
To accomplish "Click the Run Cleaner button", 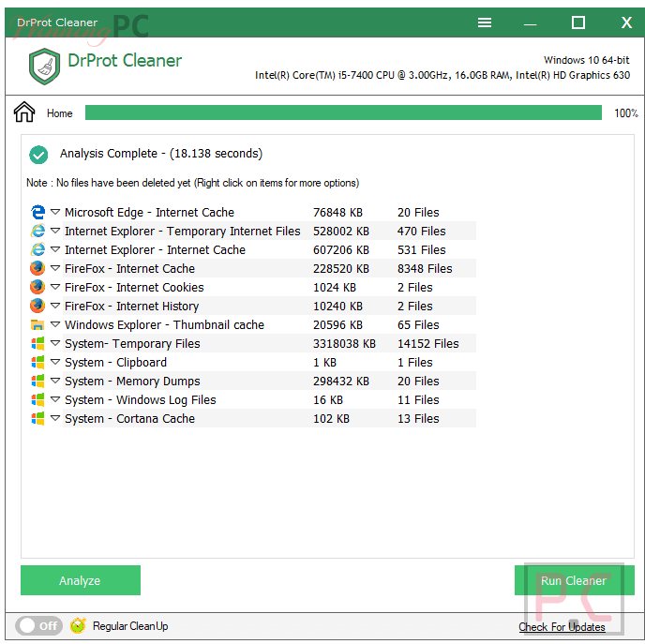I will click(574, 580).
